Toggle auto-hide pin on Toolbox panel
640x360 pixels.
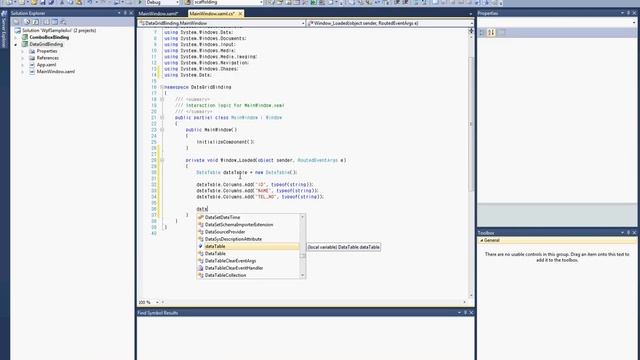click(629, 233)
